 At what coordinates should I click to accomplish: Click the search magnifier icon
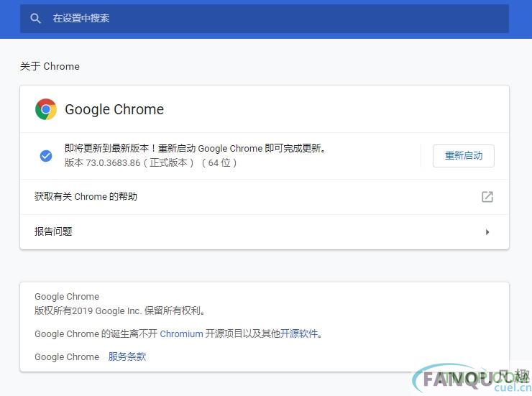tap(35, 18)
